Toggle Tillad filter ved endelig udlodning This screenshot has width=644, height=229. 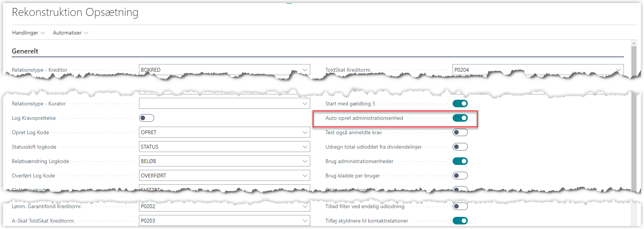coord(460,206)
